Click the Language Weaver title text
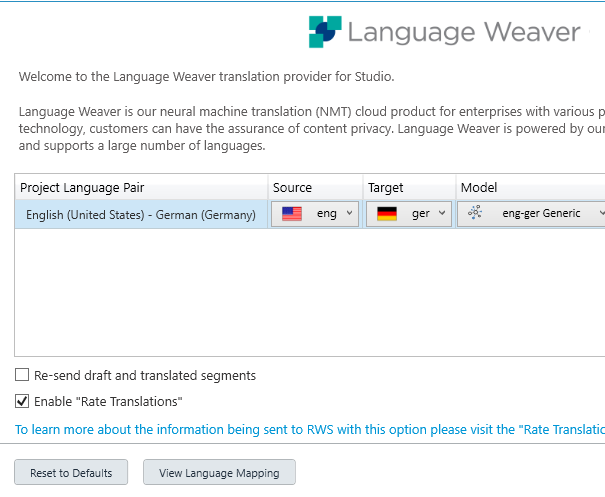 (464, 32)
